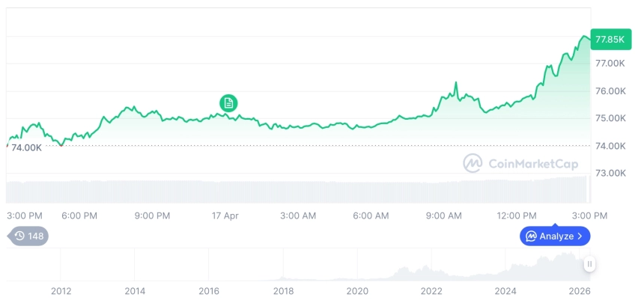This screenshot has height=300, width=644.
Task: Select 2012 on the overview timeline
Action: click(61, 291)
